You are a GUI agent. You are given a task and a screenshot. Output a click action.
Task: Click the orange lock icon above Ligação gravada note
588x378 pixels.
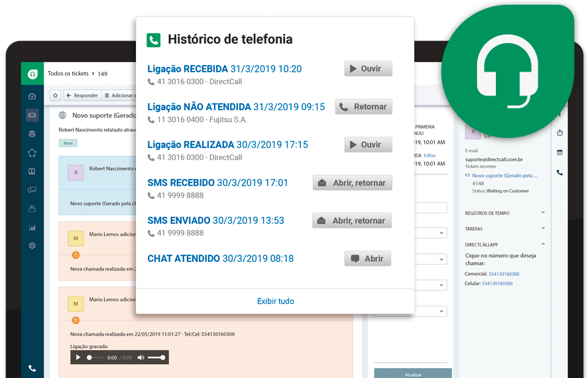(76, 320)
